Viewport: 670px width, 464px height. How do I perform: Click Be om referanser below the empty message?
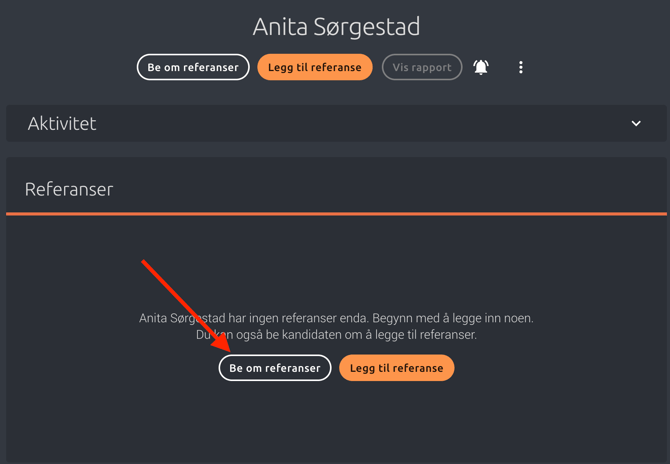(x=275, y=368)
